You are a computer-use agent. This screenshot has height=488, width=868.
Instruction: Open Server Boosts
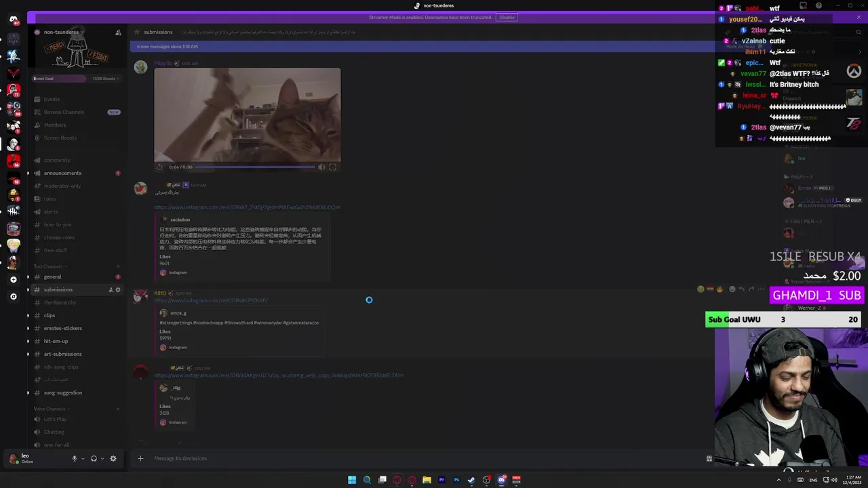point(77,138)
